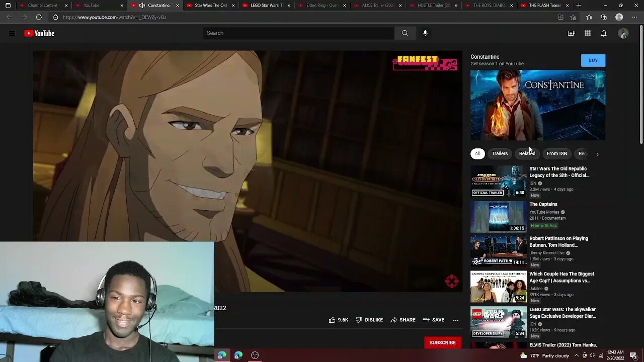644x362 pixels.
Task: Open the YouTube guide hamburger menu
Action: 12,33
